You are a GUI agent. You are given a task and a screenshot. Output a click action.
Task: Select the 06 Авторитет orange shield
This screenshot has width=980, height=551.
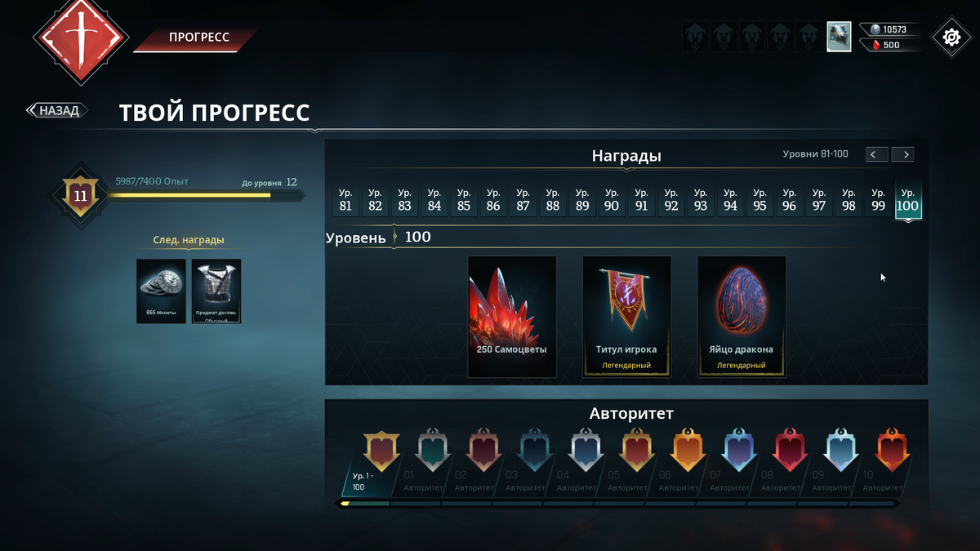tap(688, 447)
